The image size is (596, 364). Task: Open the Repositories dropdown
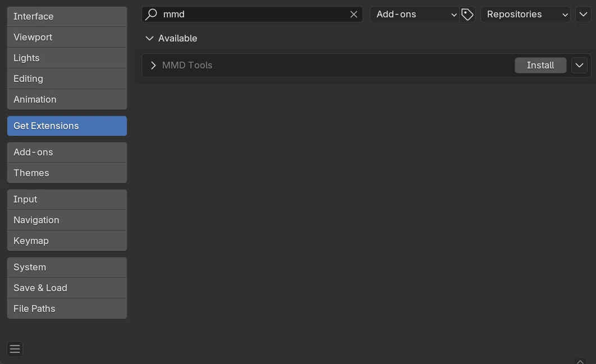pos(525,15)
